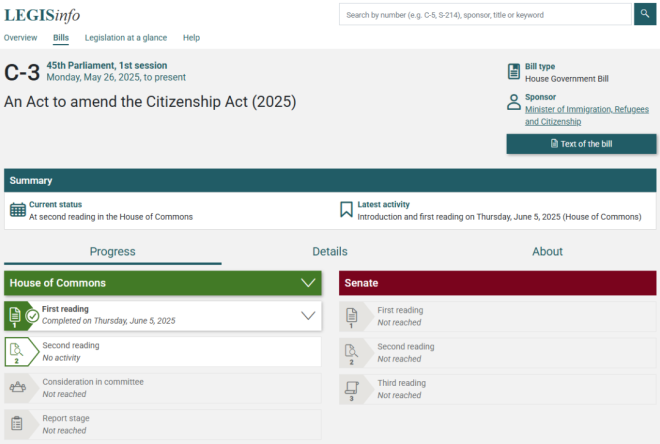The image size is (660, 444).
Task: Click the Bill type document icon
Action: [514, 72]
